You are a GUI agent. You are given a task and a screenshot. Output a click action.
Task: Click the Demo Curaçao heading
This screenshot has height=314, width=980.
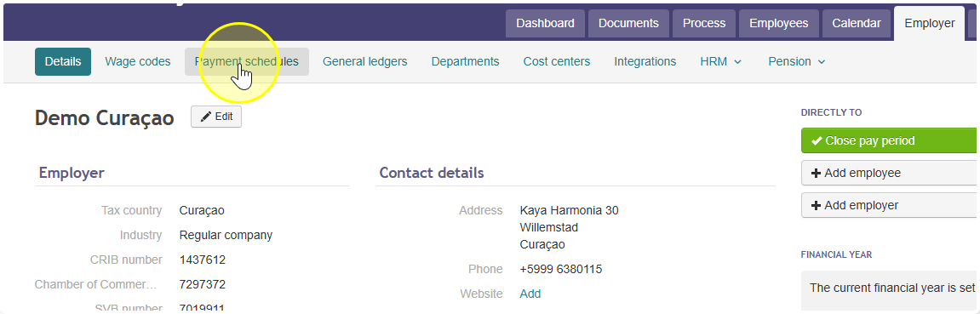pyautogui.click(x=105, y=117)
